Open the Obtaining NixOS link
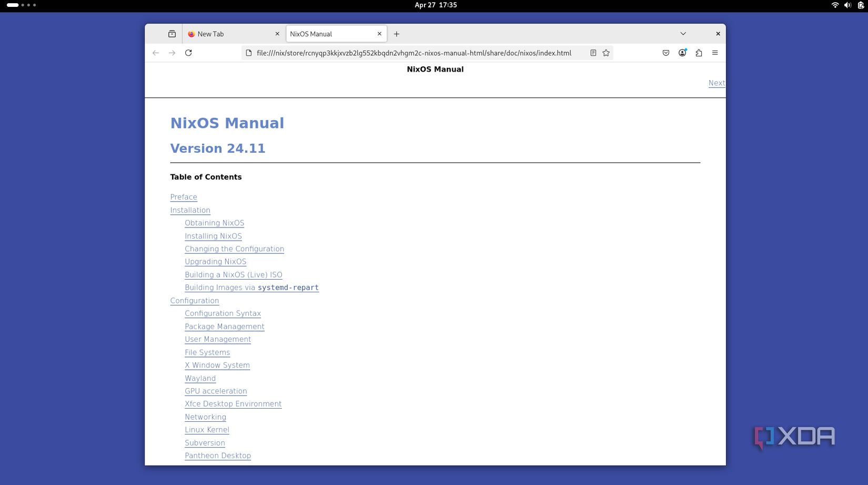 (214, 223)
